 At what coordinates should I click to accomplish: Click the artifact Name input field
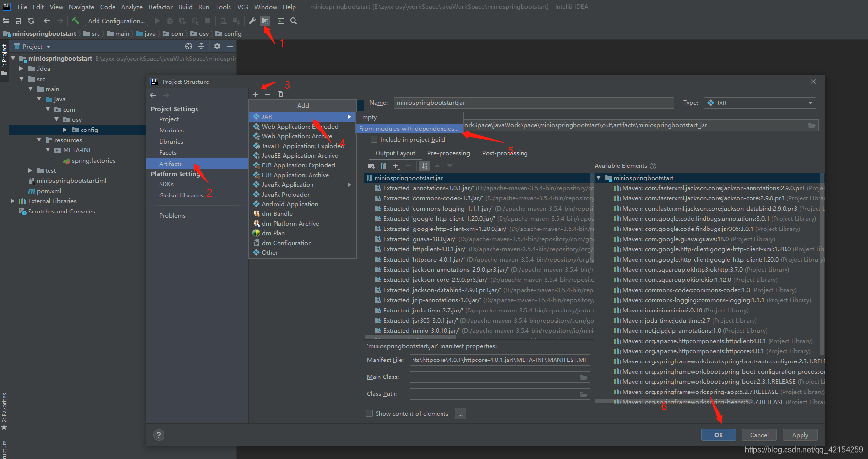pyautogui.click(x=534, y=103)
